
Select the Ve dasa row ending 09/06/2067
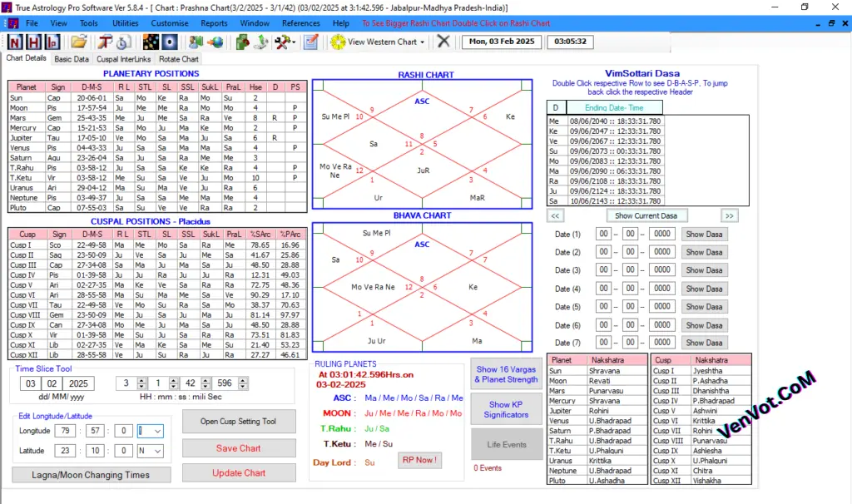click(606, 141)
